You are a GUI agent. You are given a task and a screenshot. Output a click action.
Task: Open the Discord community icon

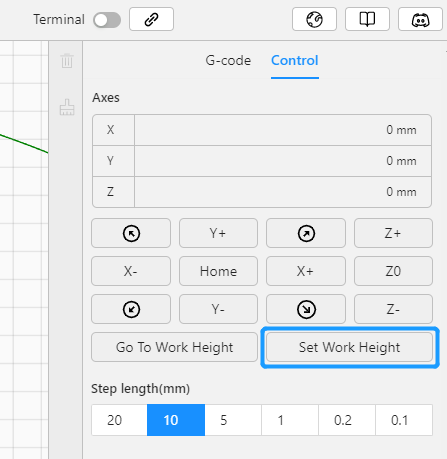click(420, 19)
